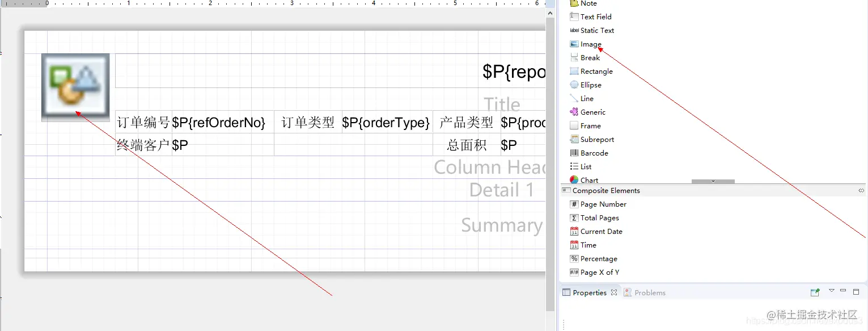Pick the List palette element

[581, 167]
